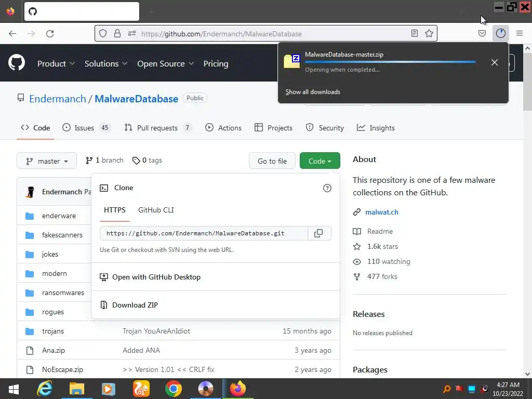Click Show all downloads
Viewport: 532px width, 399px height.
point(313,92)
